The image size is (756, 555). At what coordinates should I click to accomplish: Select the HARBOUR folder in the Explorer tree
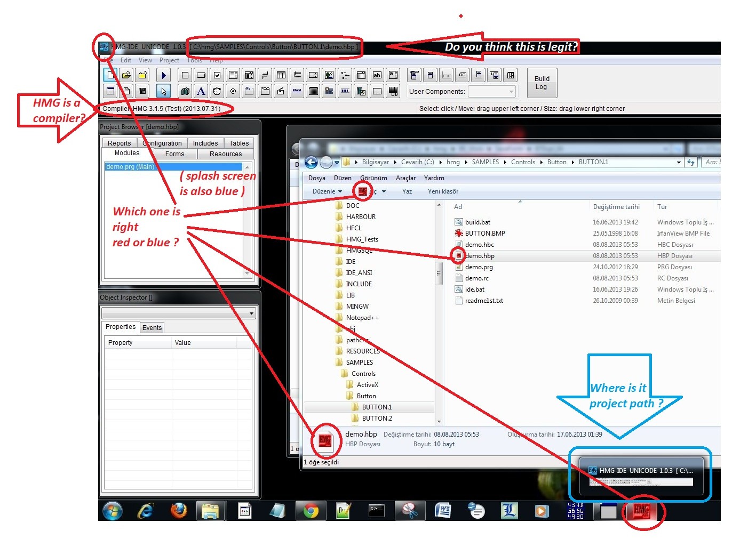click(x=361, y=217)
